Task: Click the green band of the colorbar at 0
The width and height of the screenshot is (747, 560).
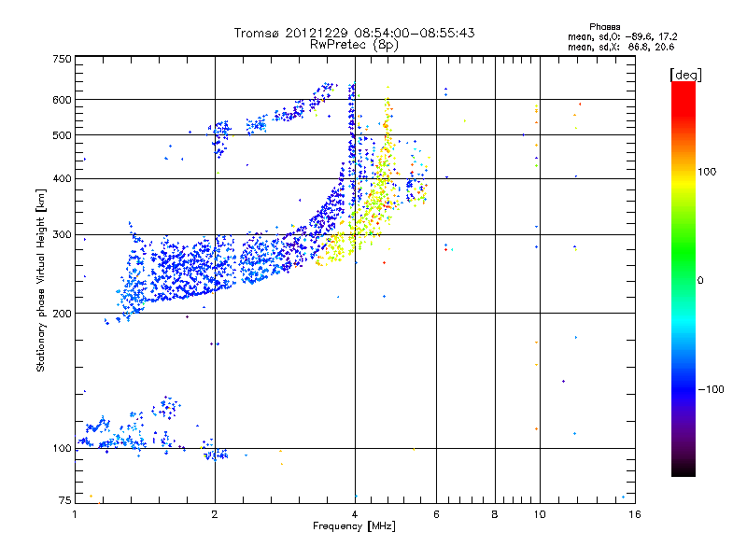Action: 684,278
